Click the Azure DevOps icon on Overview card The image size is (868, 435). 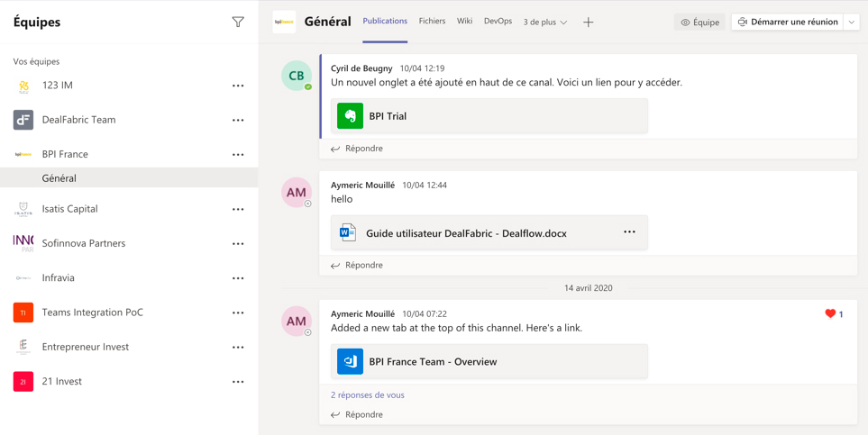point(350,361)
